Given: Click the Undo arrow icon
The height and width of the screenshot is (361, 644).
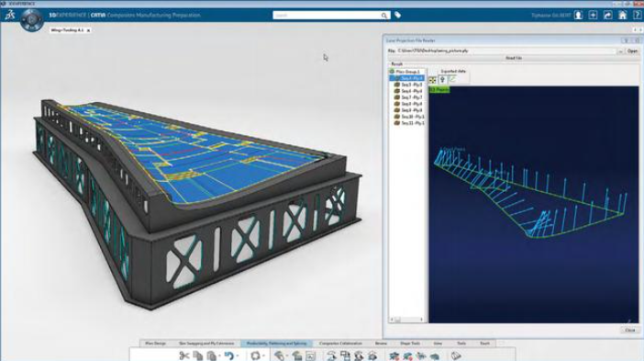Looking at the screenshot, I should click(x=229, y=355).
